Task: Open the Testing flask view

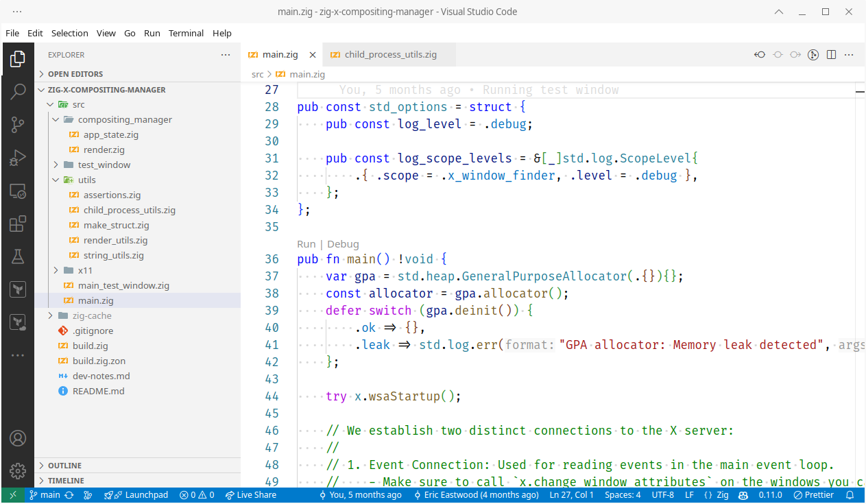Action: click(x=18, y=256)
